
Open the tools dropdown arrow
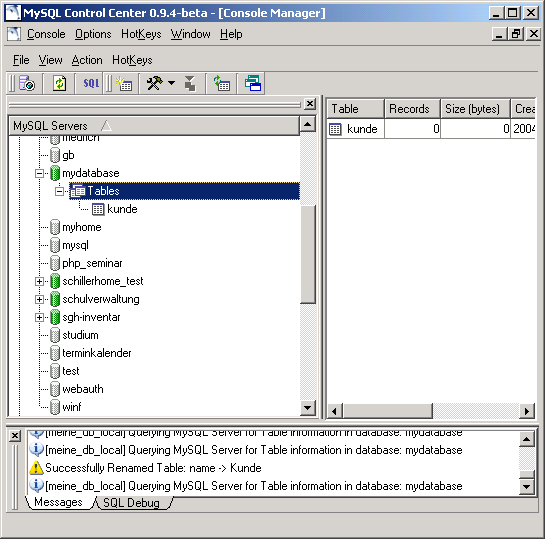(x=171, y=83)
